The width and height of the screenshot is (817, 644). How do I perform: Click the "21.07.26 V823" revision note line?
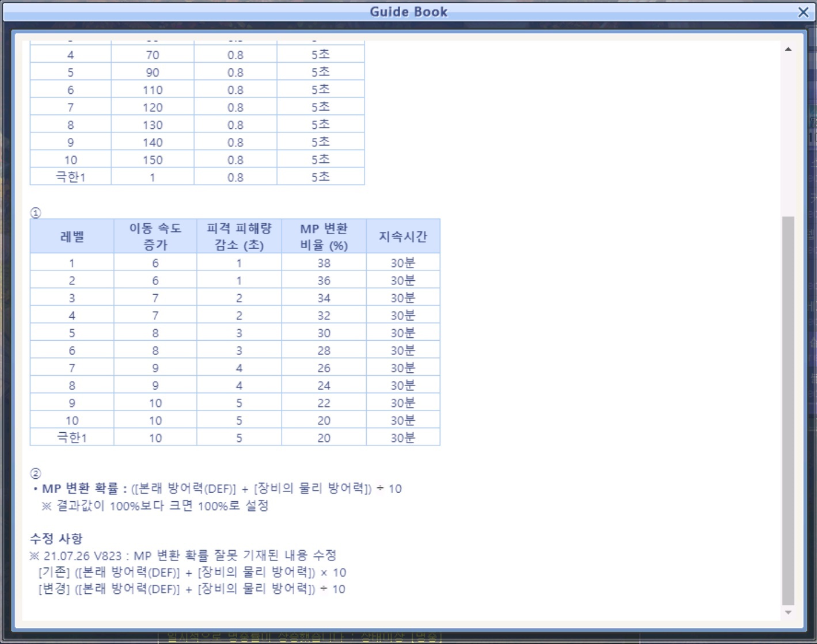coord(183,555)
